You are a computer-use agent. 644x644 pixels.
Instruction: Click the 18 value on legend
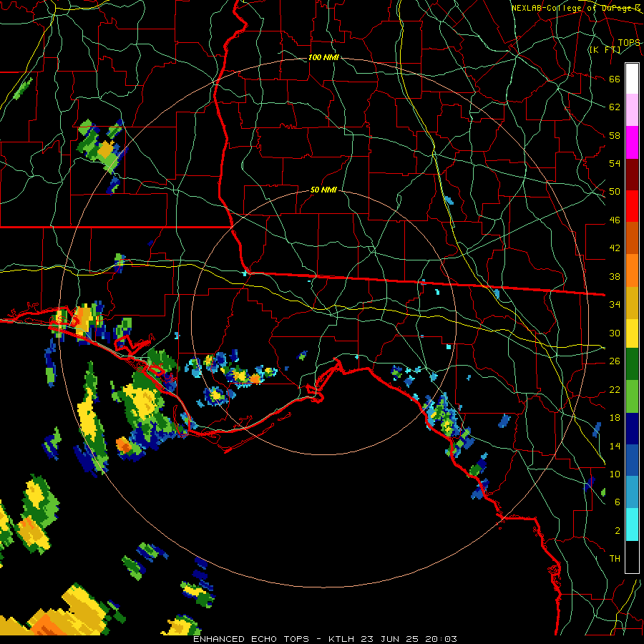615,418
